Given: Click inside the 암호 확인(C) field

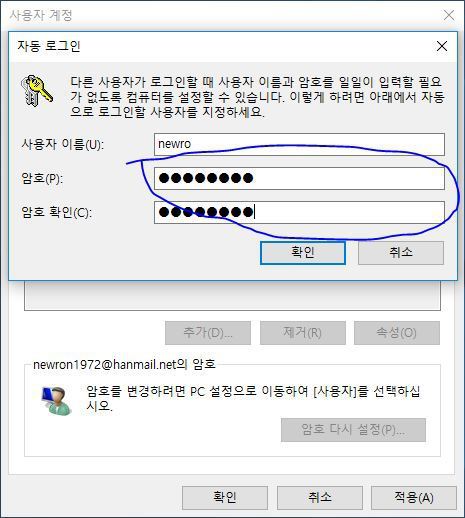Looking at the screenshot, I should (299, 212).
